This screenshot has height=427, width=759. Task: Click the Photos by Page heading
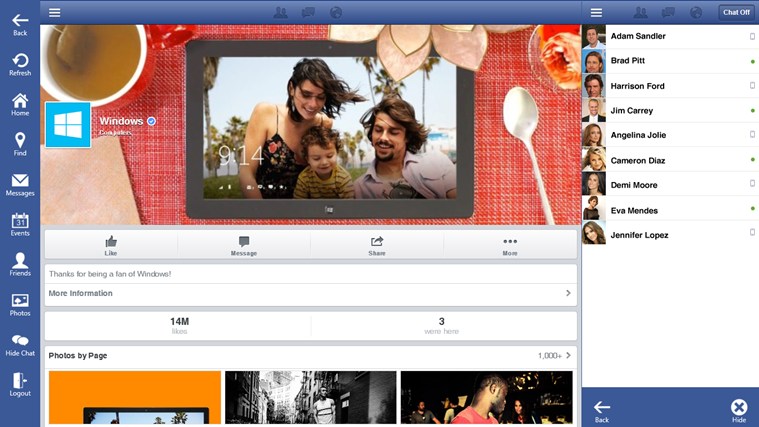click(x=78, y=355)
